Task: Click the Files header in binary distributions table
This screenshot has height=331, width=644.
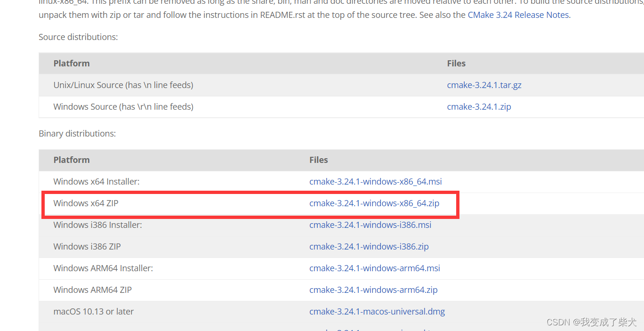Action: tap(318, 160)
